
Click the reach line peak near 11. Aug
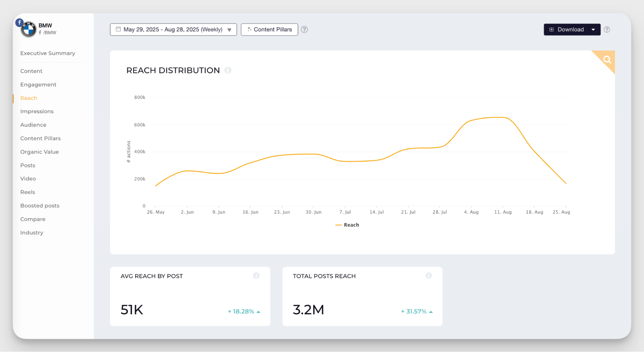[503, 117]
